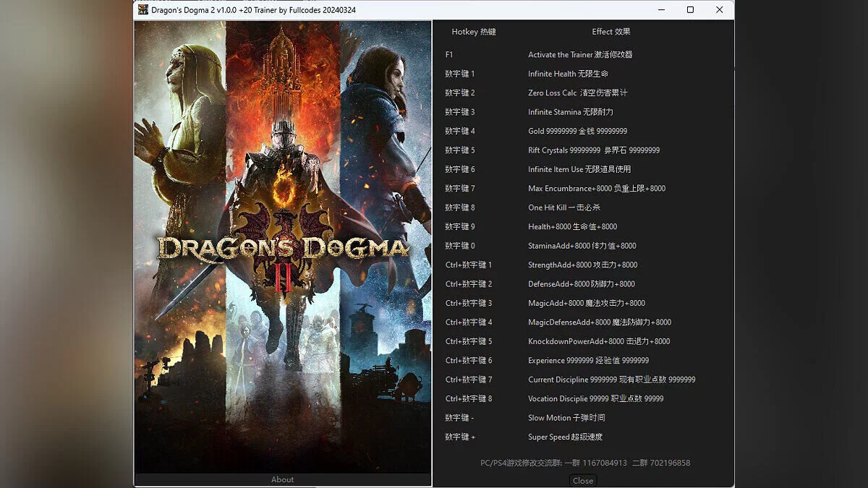The image size is (868, 488).
Task: Select 'StrengthAdd+8000' effect row
Action: coord(582,265)
